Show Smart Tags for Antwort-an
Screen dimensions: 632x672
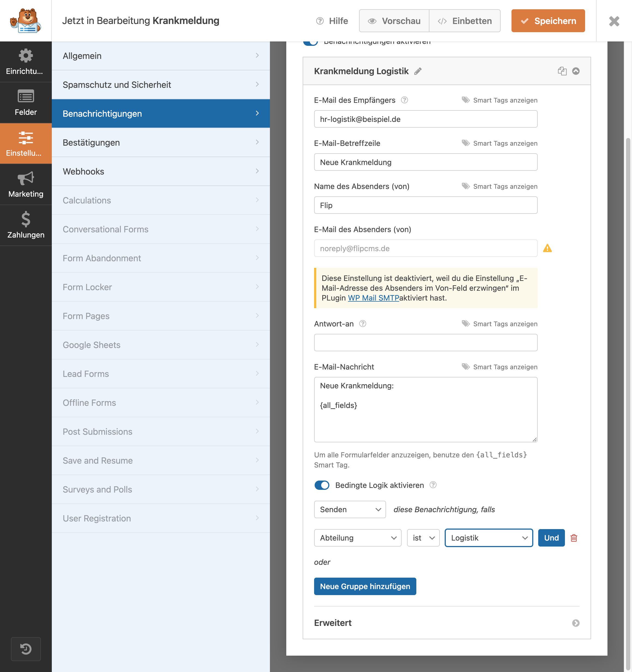[499, 324]
